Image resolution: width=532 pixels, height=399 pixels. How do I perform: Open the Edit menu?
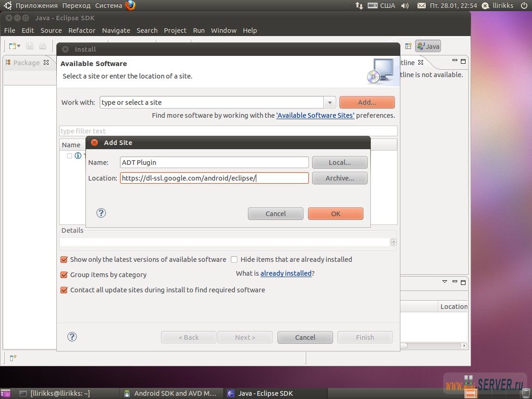[x=28, y=30]
